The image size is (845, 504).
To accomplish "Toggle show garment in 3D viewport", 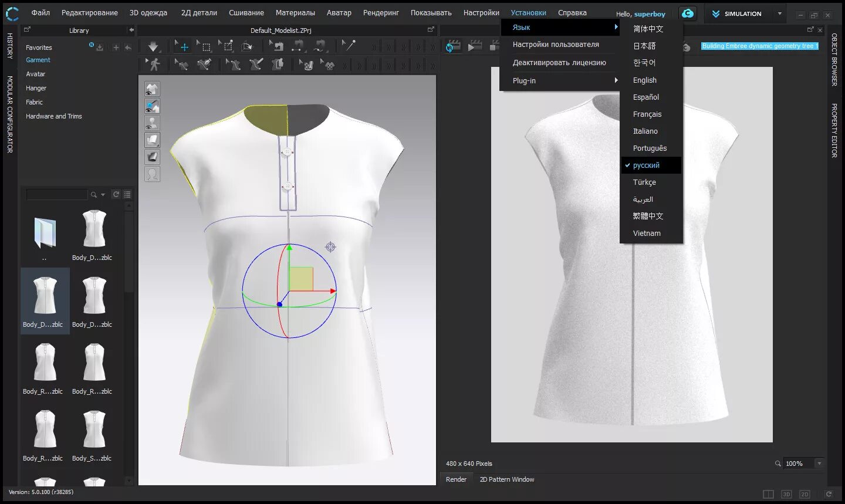I will point(152,89).
